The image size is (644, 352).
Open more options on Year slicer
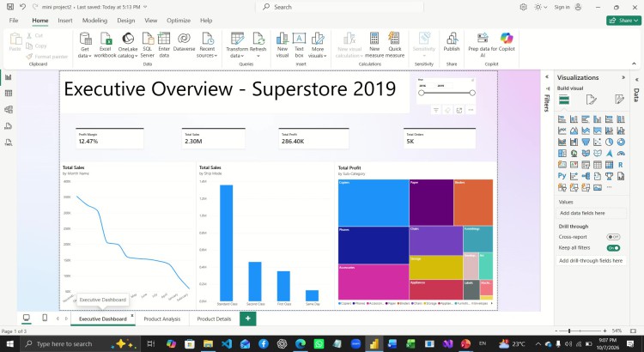coord(471,110)
